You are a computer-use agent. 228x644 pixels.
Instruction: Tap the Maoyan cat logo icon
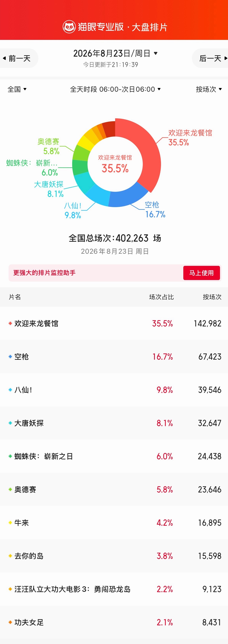69,27
